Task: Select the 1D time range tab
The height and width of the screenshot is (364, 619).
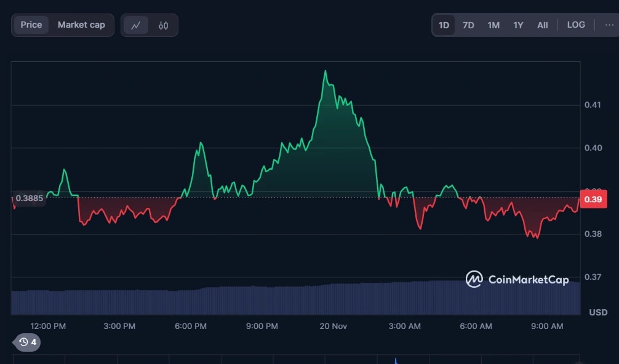Action: [x=444, y=25]
